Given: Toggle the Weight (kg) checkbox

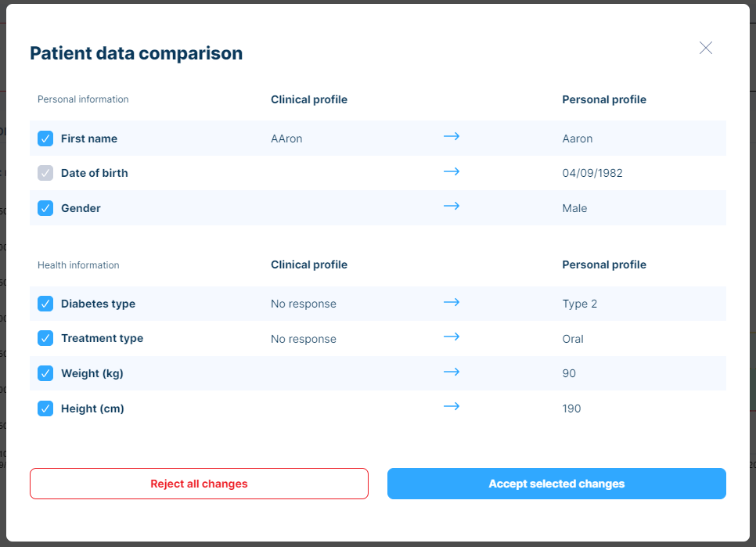Looking at the screenshot, I should pyautogui.click(x=45, y=373).
